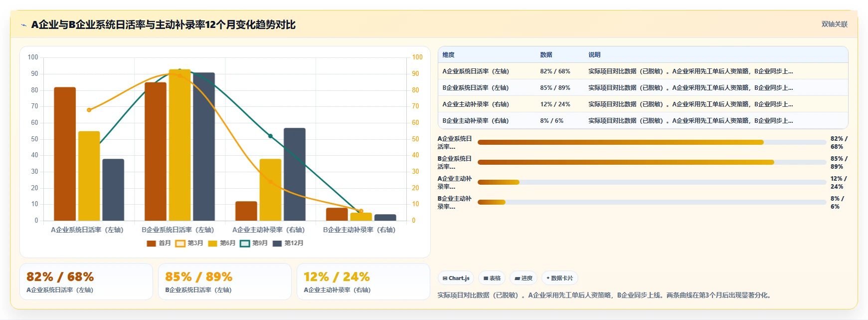The image size is (868, 320).
Task: Click the 双轴关联 label in header
Action: coord(834,24)
